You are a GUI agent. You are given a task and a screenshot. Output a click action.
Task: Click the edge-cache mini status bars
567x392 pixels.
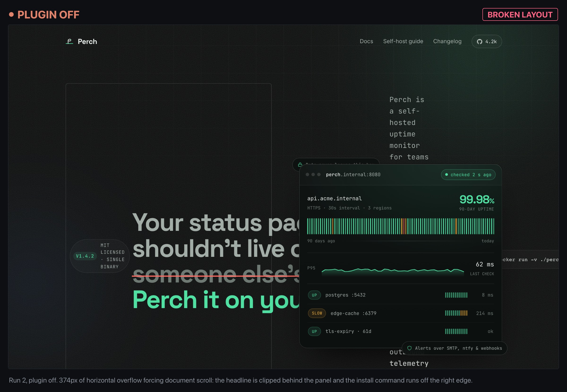coord(456,313)
